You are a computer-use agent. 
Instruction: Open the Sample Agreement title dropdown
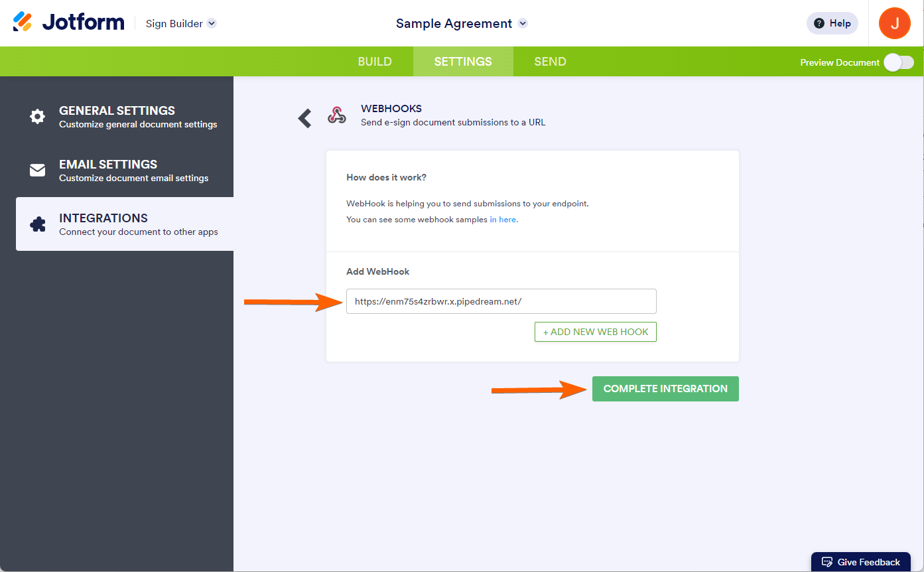(x=523, y=23)
